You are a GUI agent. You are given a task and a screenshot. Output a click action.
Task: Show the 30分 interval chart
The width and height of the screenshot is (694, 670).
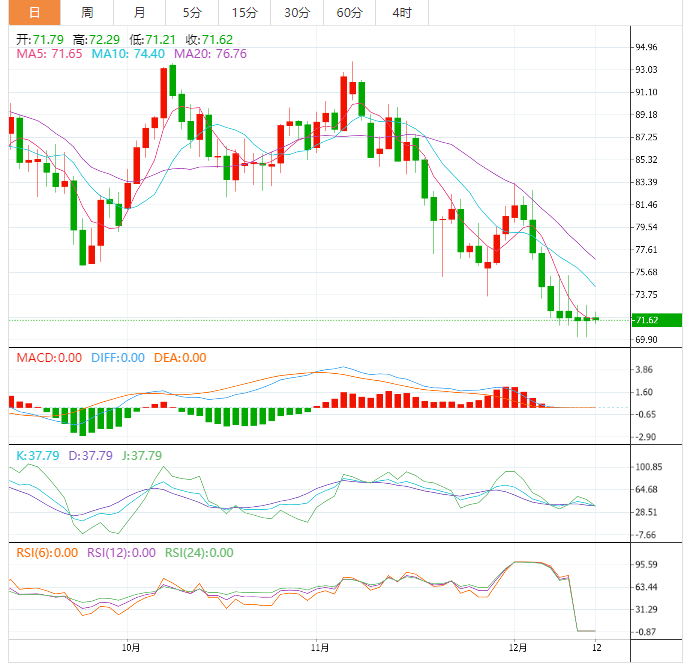pyautogui.click(x=296, y=12)
